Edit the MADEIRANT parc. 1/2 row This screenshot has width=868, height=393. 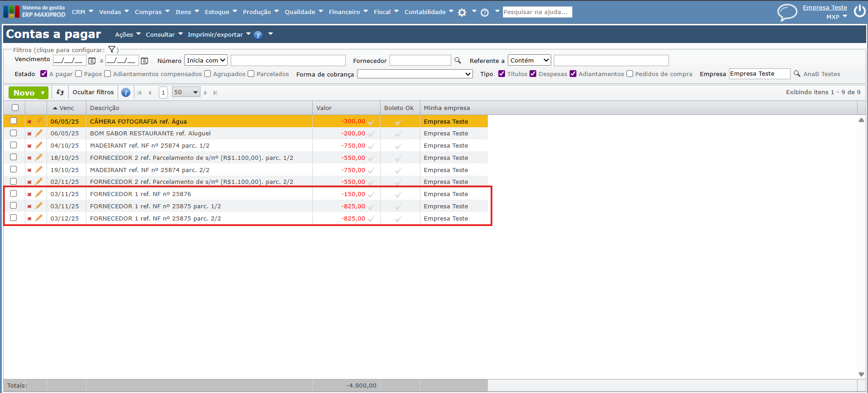click(x=39, y=145)
